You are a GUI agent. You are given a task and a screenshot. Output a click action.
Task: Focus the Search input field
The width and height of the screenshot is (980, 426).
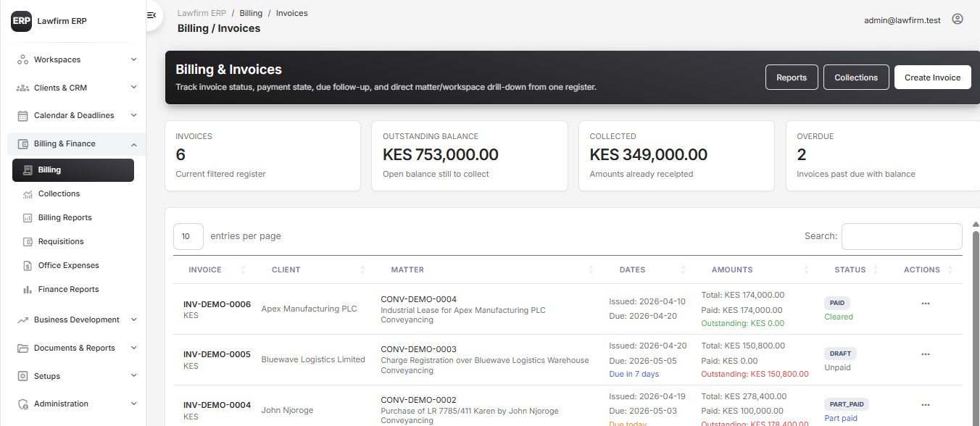coord(902,236)
